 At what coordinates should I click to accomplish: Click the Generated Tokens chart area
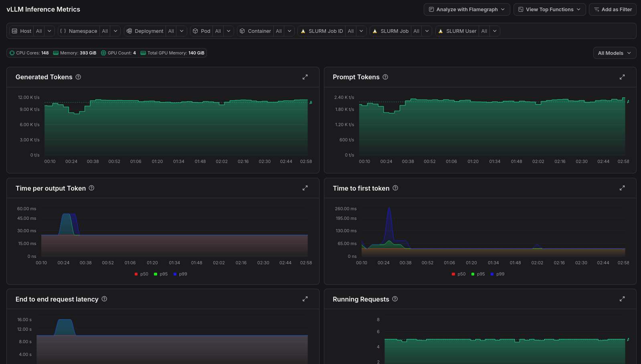pos(176,126)
